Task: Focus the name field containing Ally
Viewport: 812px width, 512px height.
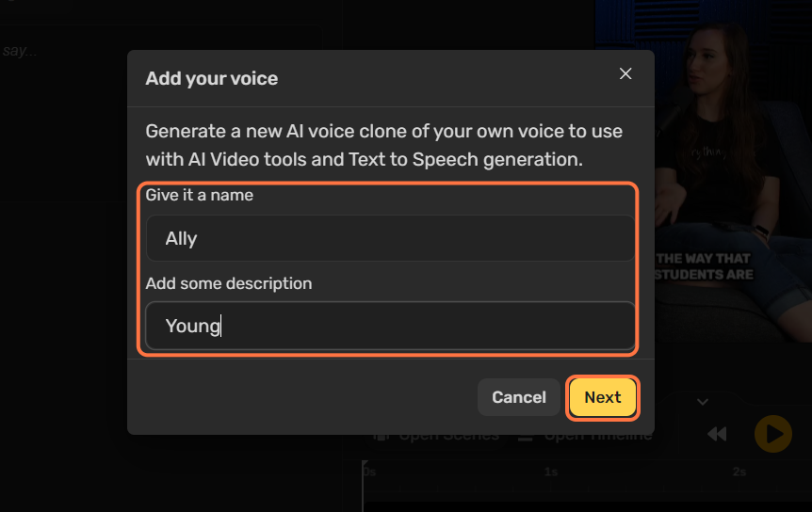Action: pyautogui.click(x=391, y=238)
